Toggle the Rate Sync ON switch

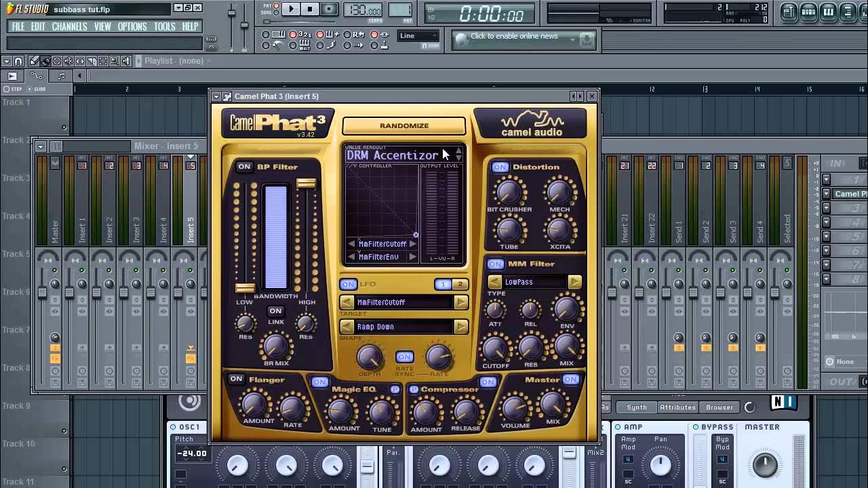(405, 357)
